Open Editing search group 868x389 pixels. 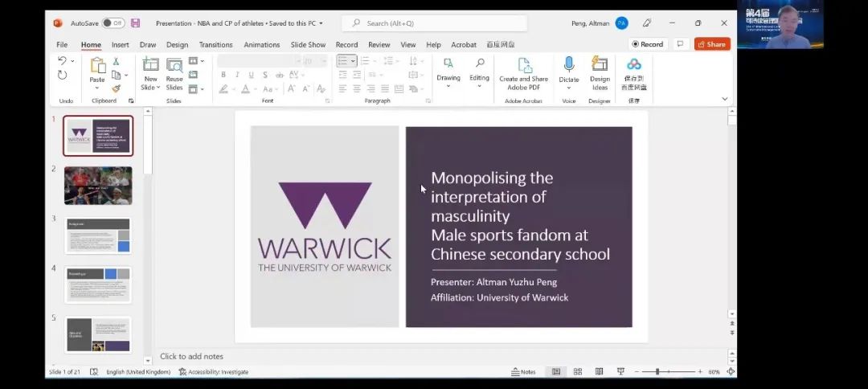point(479,72)
